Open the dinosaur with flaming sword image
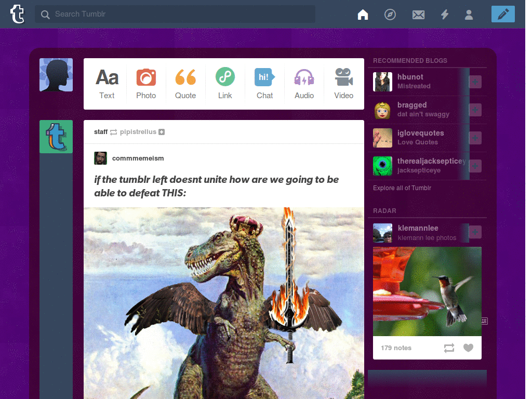The width and height of the screenshot is (532, 399). [224, 303]
